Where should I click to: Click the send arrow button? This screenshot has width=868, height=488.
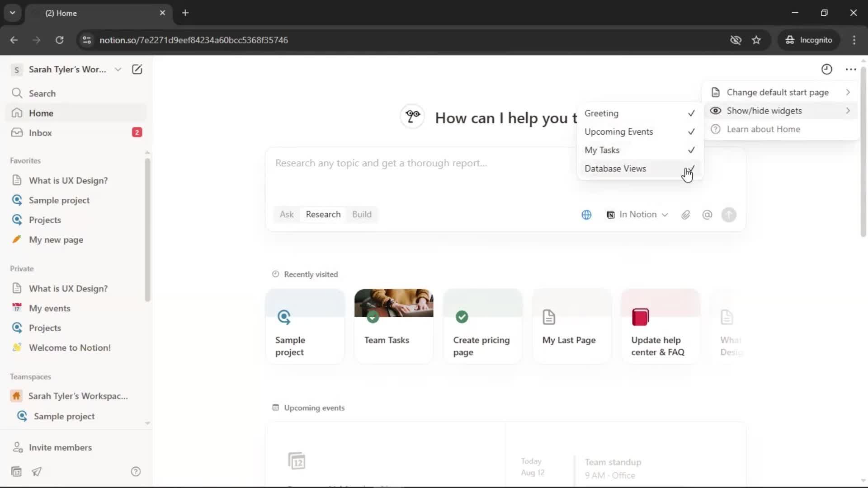[729, 215]
